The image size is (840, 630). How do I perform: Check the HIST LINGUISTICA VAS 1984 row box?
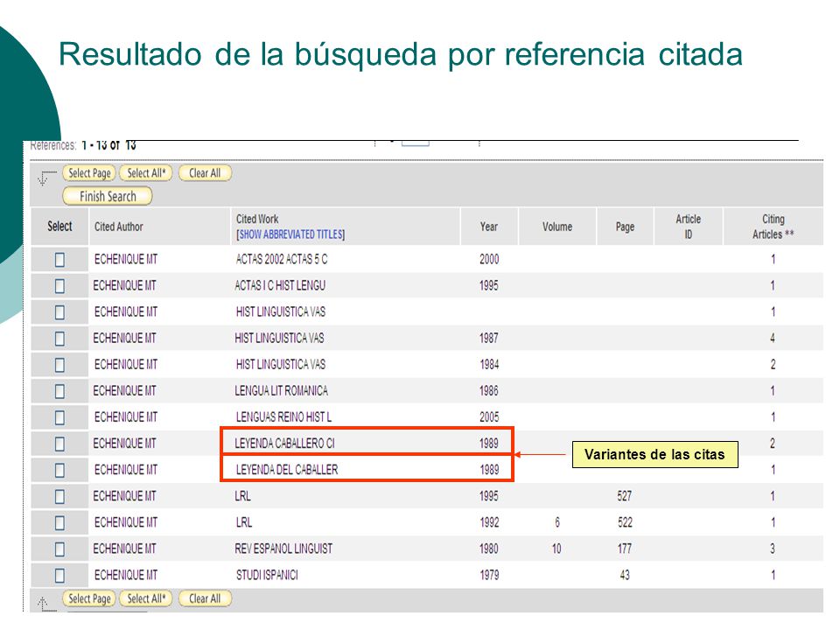tap(59, 365)
